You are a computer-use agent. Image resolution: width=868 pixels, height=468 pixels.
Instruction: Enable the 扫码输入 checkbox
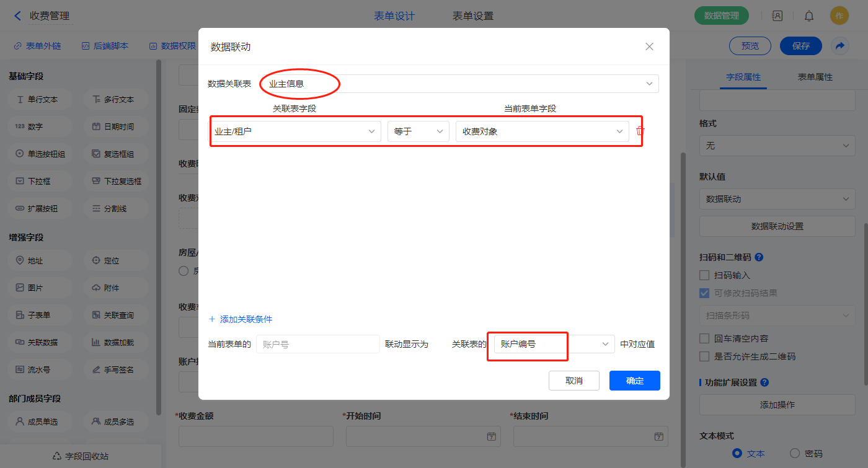pyautogui.click(x=704, y=275)
